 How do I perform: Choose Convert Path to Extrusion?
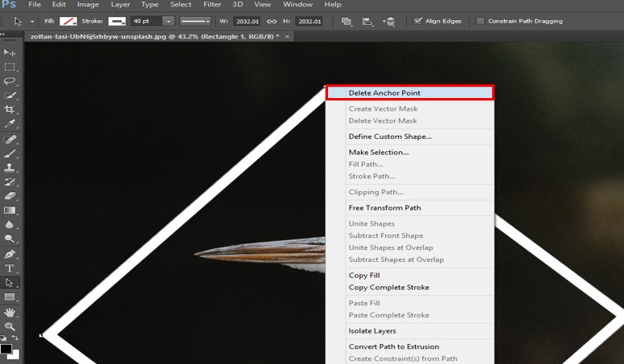[410, 346]
